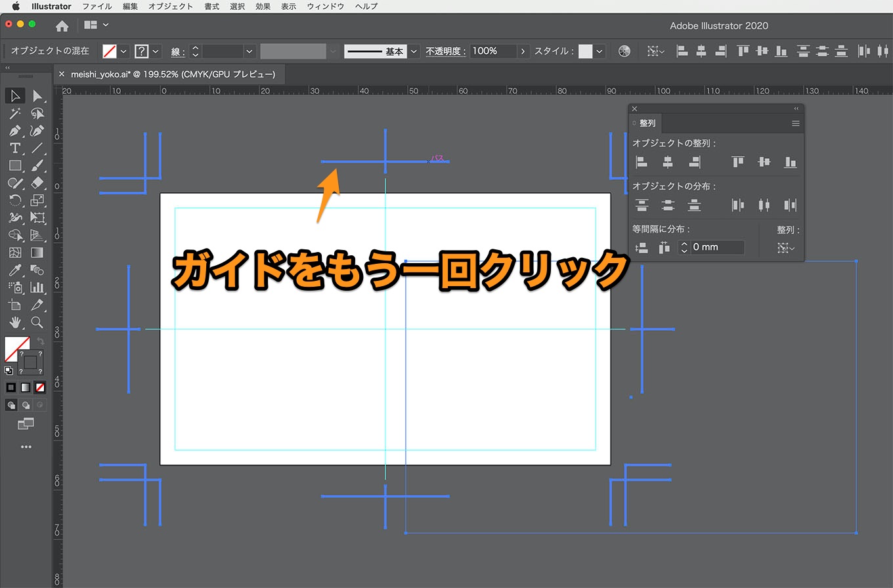Distribute horizontal spacing in Align panel

tap(664, 247)
